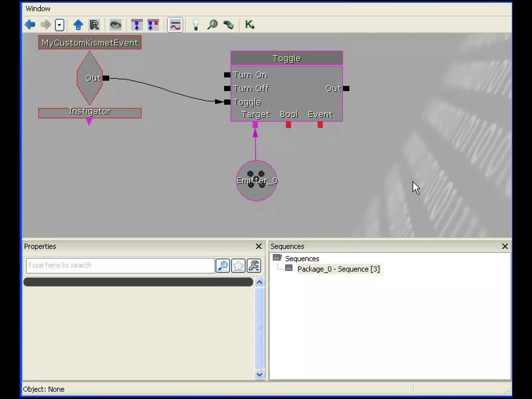Open the navigation history dropdown arrow
This screenshot has width=532, height=399.
[60, 25]
